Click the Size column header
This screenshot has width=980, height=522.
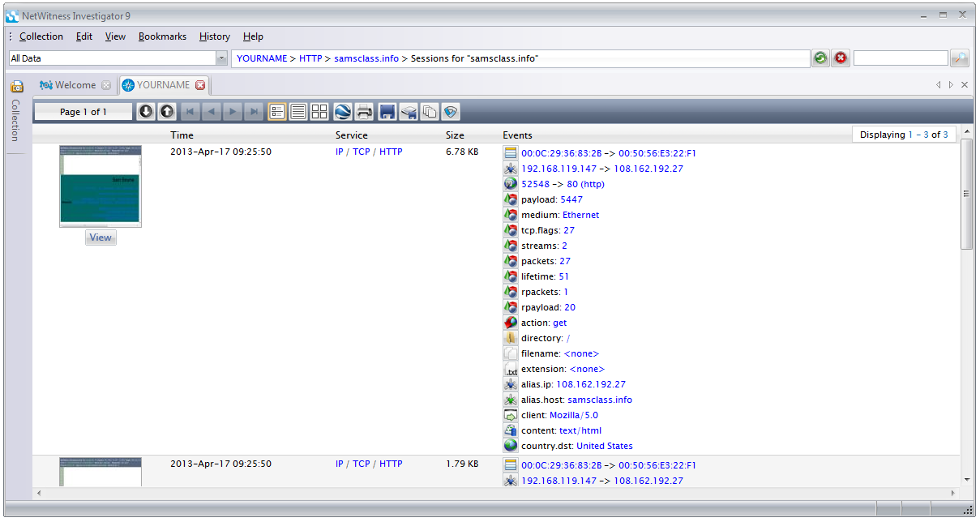click(455, 135)
